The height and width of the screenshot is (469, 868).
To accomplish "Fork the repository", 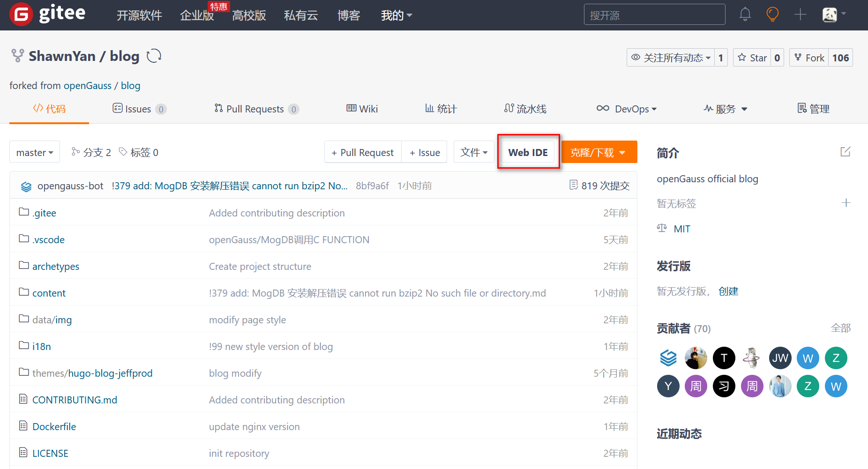I will pyautogui.click(x=809, y=58).
